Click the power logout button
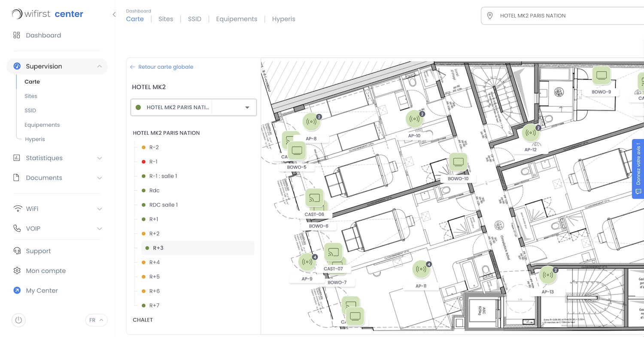Screen dimensions: 644x337 [18, 320]
